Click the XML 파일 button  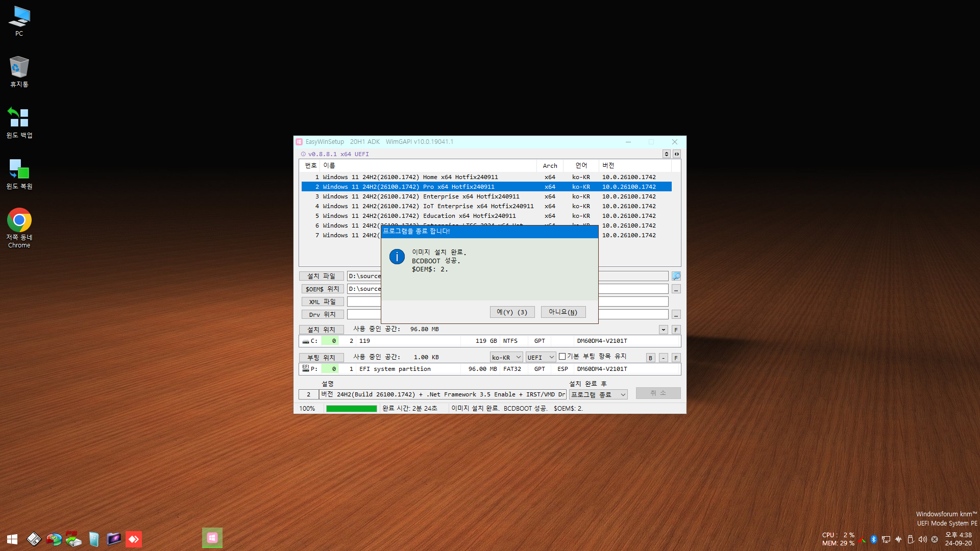[322, 302]
